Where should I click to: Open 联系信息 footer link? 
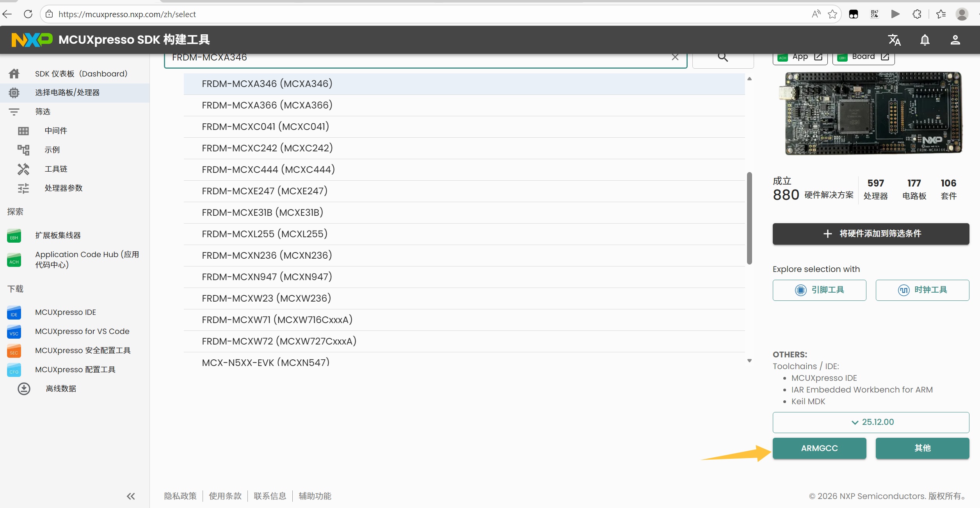(270, 496)
